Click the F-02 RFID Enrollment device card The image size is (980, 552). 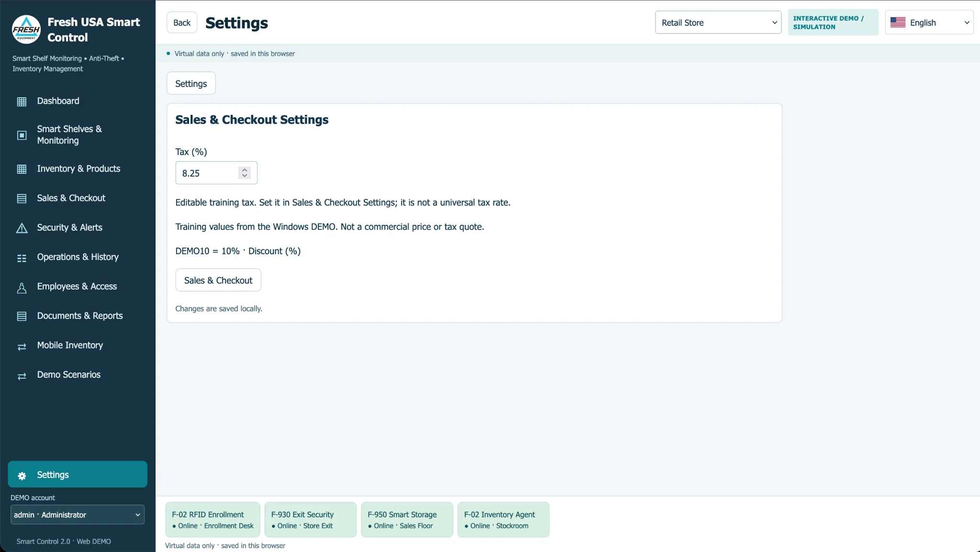(x=213, y=519)
